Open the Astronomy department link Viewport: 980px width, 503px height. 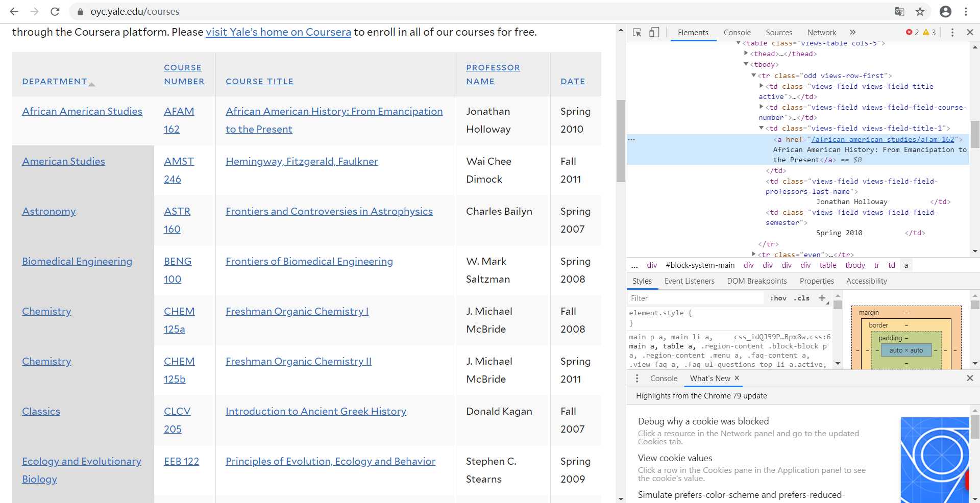48,211
